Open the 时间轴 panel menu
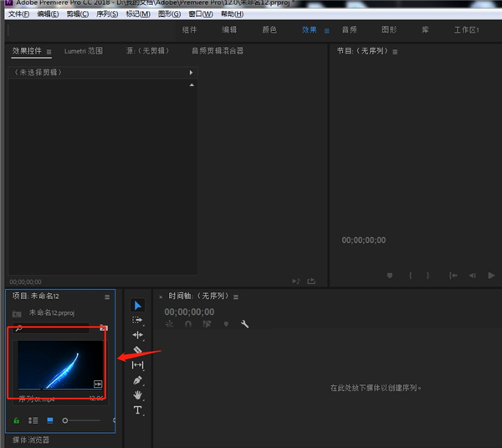 click(x=237, y=296)
